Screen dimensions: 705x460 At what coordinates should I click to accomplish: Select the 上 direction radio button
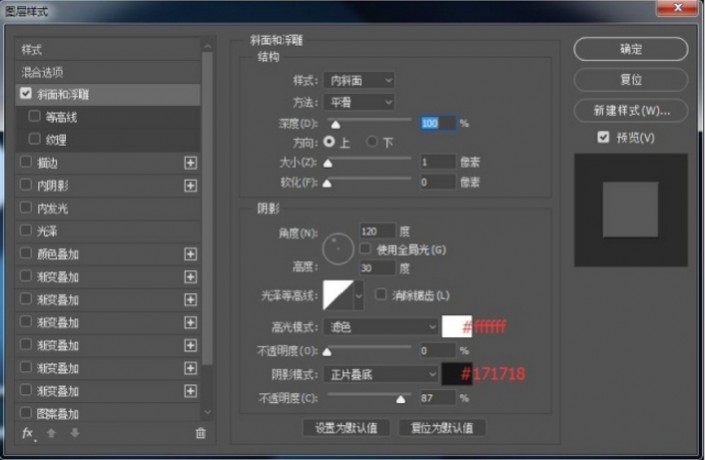pos(329,142)
